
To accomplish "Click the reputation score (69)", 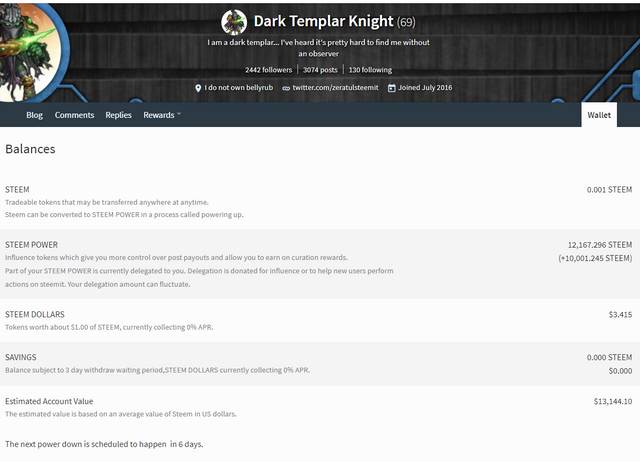I will [406, 22].
